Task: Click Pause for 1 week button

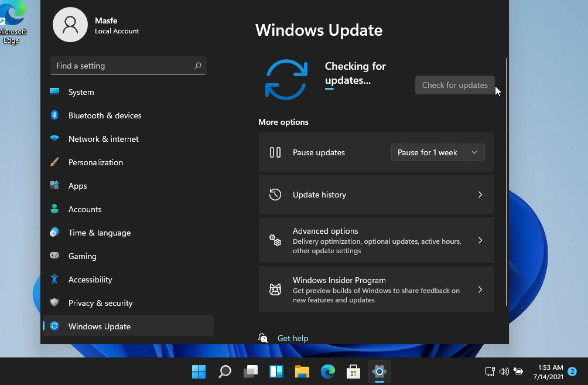Action: (427, 152)
